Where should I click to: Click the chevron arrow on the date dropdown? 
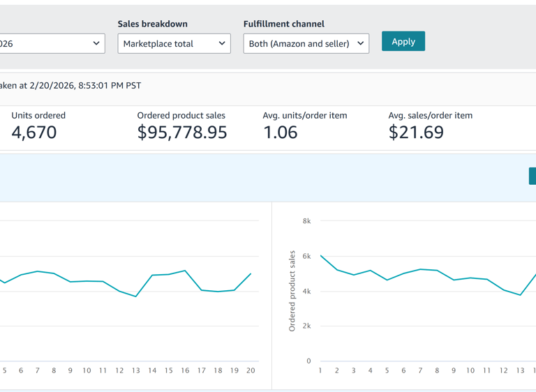tap(96, 43)
